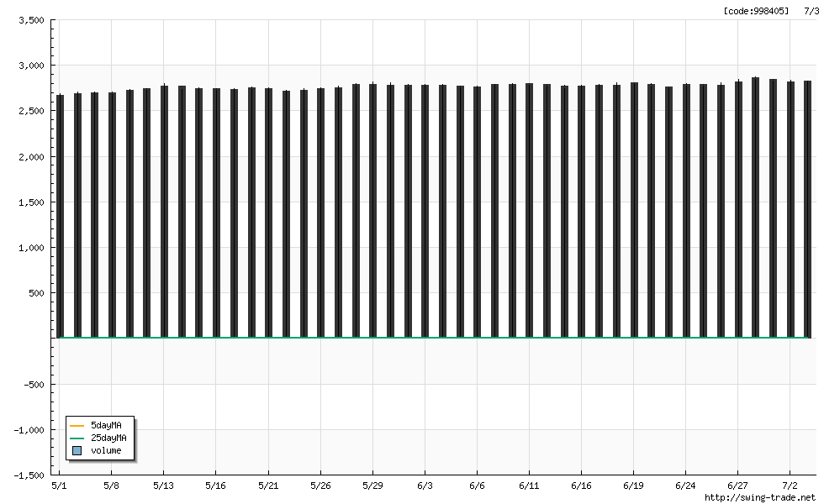Click the 5/26 date label
824x504 pixels.
click(x=320, y=486)
